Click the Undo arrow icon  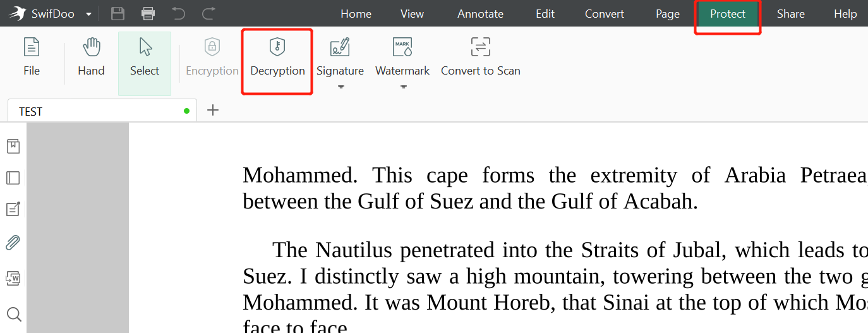coord(179,13)
